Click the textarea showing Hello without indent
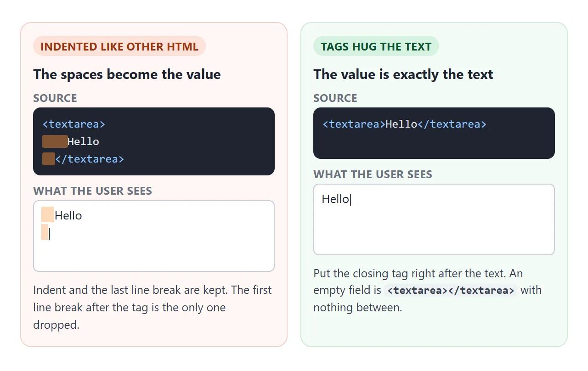 434,219
